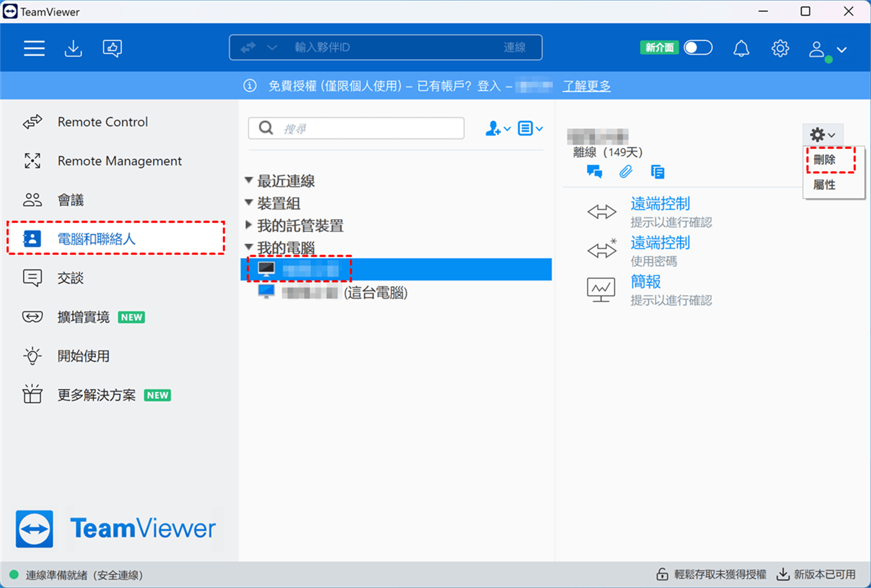This screenshot has height=588, width=871.
Task: Click the search magnifier icon
Action: pos(266,128)
